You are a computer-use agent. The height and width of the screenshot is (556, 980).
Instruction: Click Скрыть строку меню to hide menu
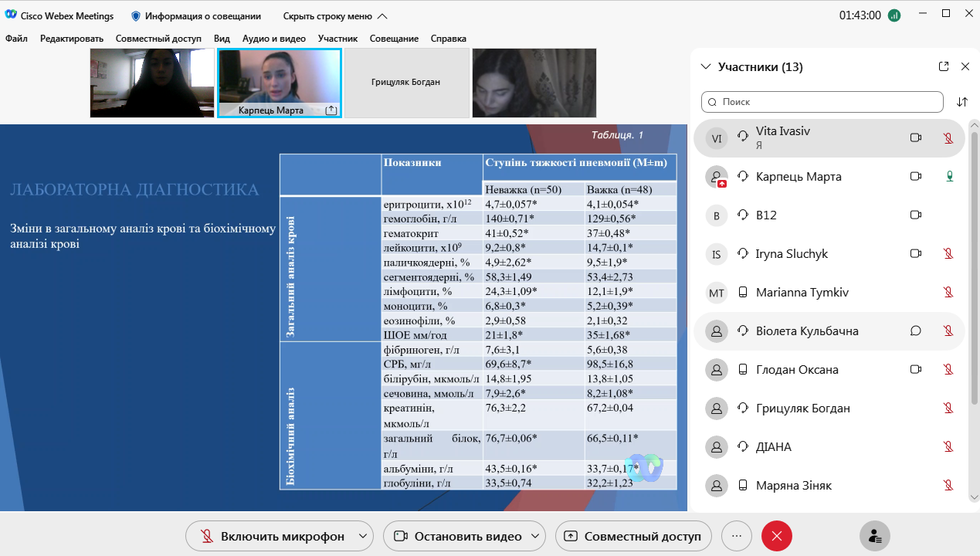[335, 15]
